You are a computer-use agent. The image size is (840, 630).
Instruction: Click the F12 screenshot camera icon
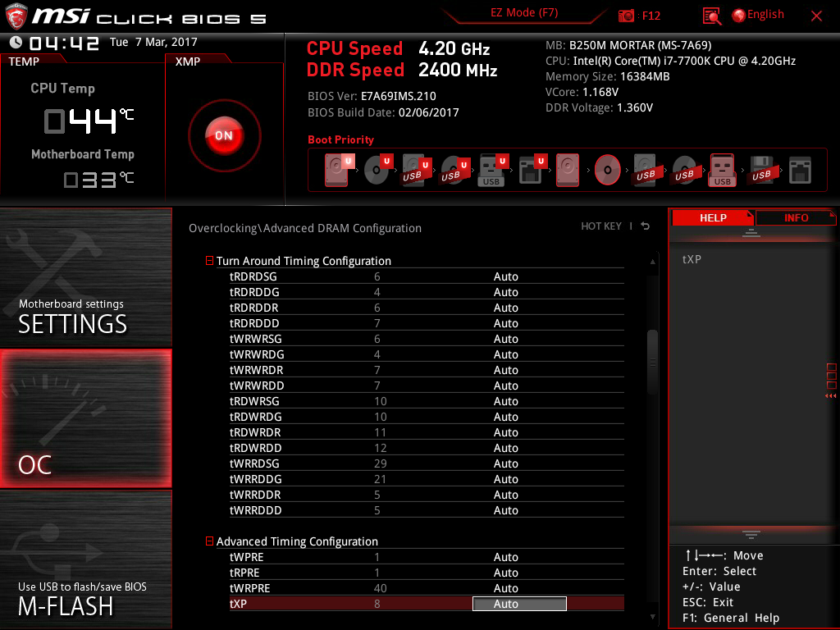tap(627, 16)
